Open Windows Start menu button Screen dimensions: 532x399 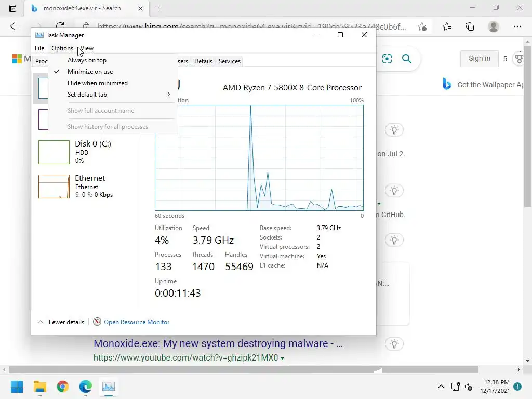[x=17, y=387]
